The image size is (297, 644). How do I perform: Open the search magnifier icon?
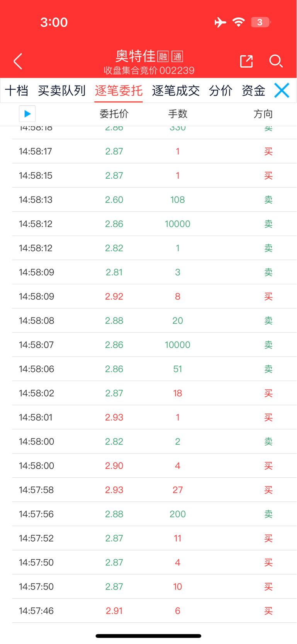pyautogui.click(x=276, y=61)
